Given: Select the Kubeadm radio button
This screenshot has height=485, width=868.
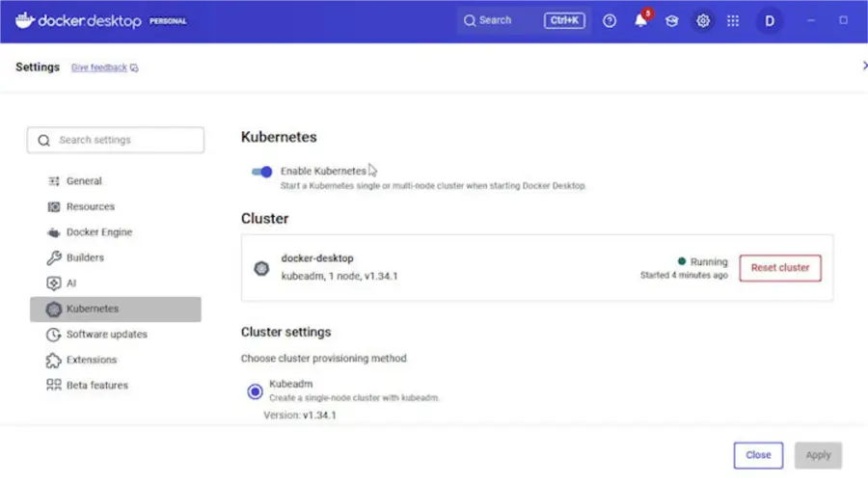Looking at the screenshot, I should (255, 391).
